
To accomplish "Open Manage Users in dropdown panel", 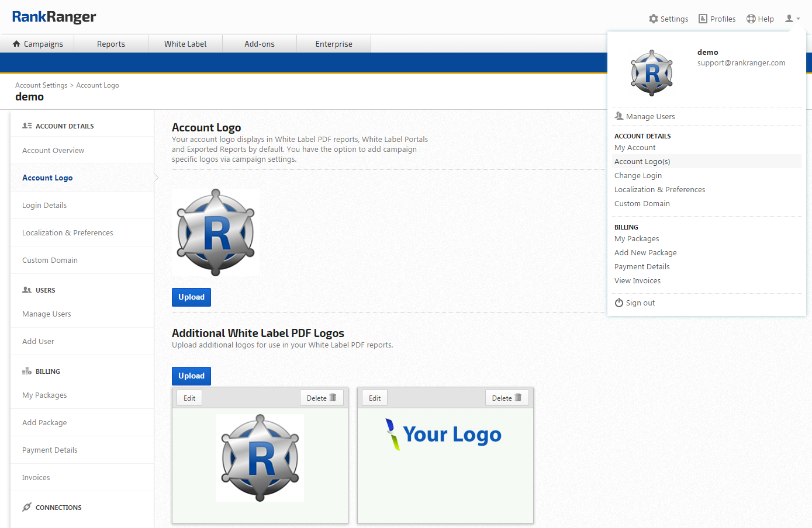I will 650,116.
